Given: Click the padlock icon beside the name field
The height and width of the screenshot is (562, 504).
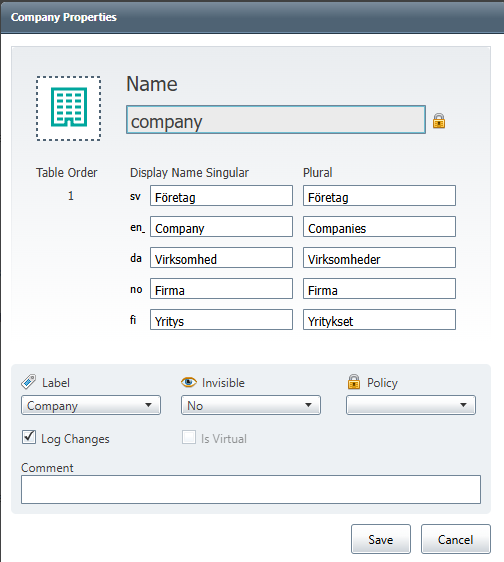Looking at the screenshot, I should [x=439, y=121].
